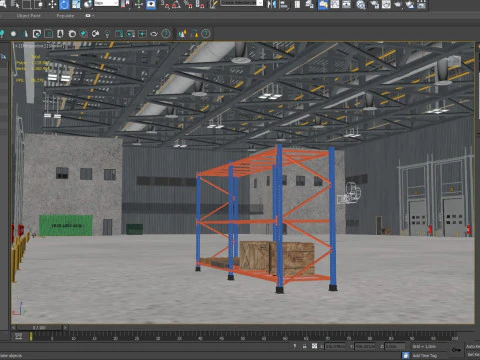This screenshot has height=360, width=480.
Task: Toggle 3D Snaps
Action: point(165,4)
